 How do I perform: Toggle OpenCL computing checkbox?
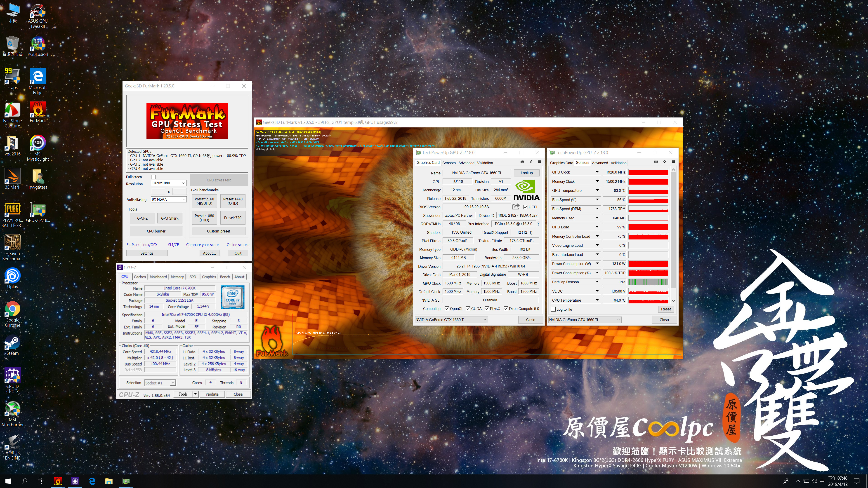[x=447, y=308]
